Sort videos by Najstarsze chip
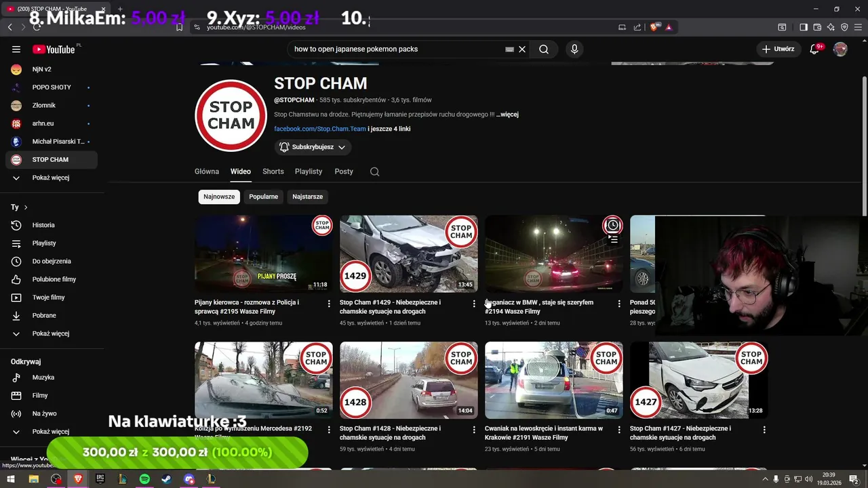The width and height of the screenshot is (868, 488). (307, 197)
